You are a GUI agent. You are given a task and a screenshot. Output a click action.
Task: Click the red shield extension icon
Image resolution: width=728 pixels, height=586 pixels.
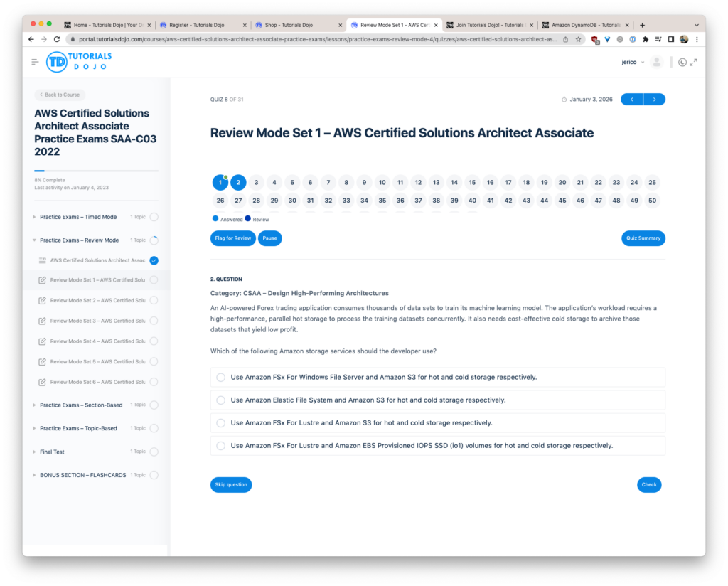pos(595,40)
